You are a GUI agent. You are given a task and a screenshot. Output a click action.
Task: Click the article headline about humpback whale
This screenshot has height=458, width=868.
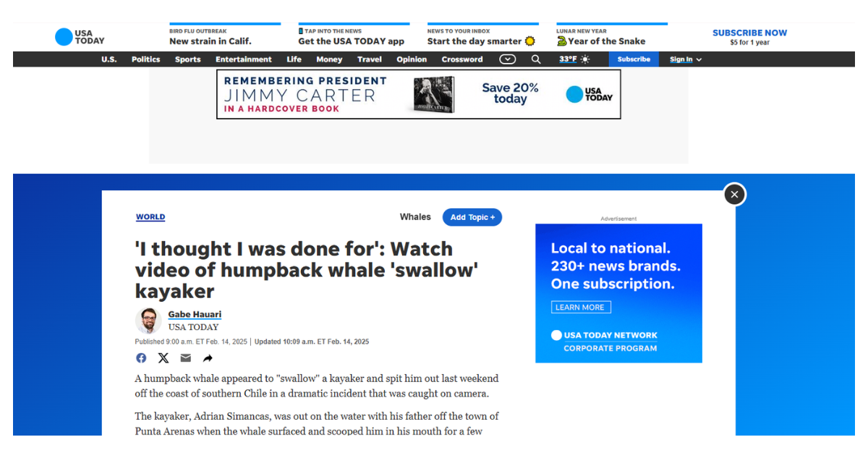pyautogui.click(x=306, y=270)
